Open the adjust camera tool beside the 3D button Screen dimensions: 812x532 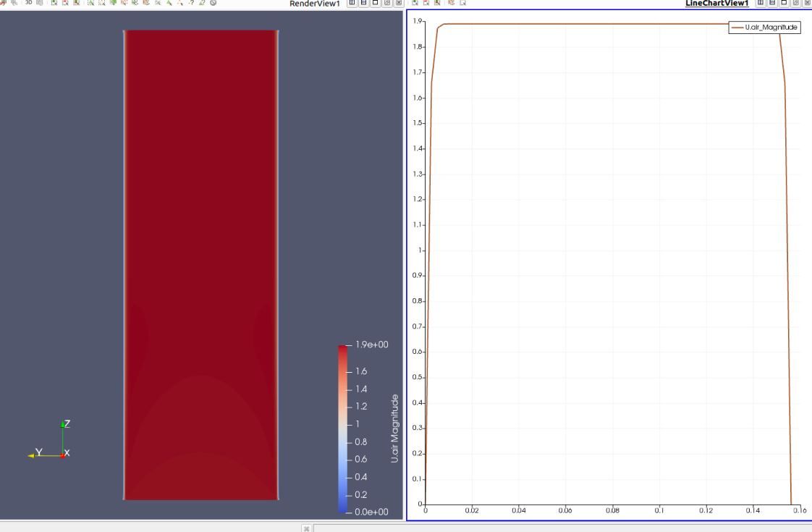(39, 3)
